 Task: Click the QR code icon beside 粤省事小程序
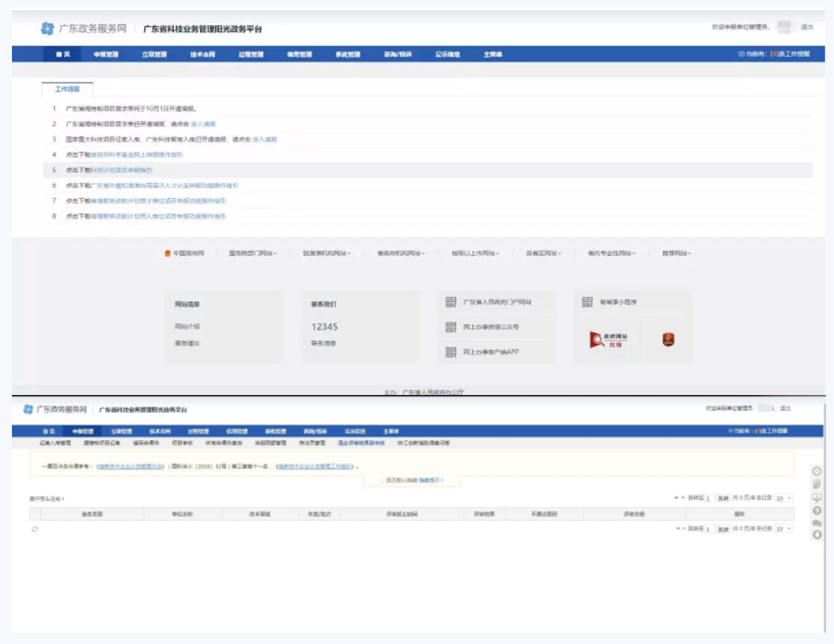coord(587,302)
